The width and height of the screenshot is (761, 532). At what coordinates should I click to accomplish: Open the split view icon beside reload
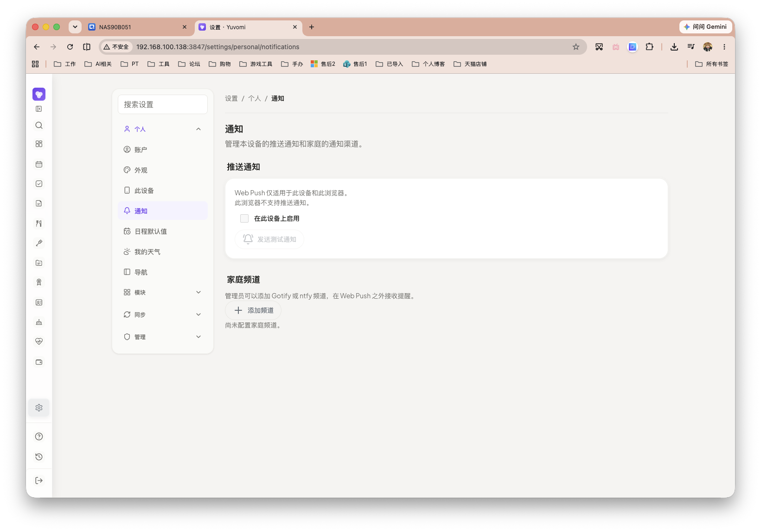point(87,47)
